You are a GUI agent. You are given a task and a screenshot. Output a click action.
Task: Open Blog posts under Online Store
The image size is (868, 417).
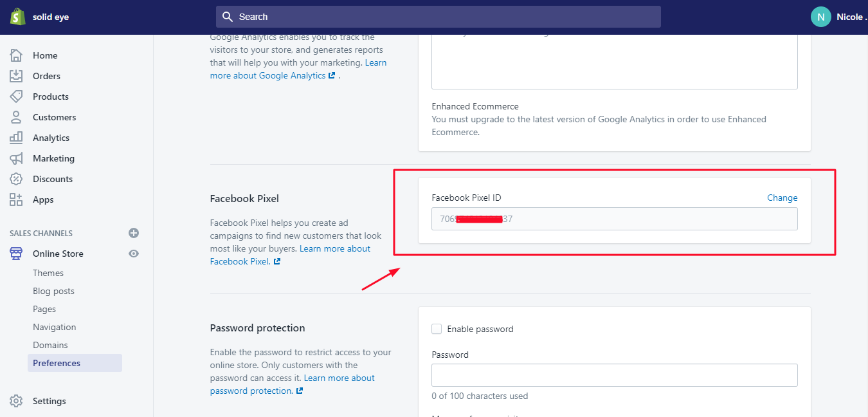[x=53, y=291]
